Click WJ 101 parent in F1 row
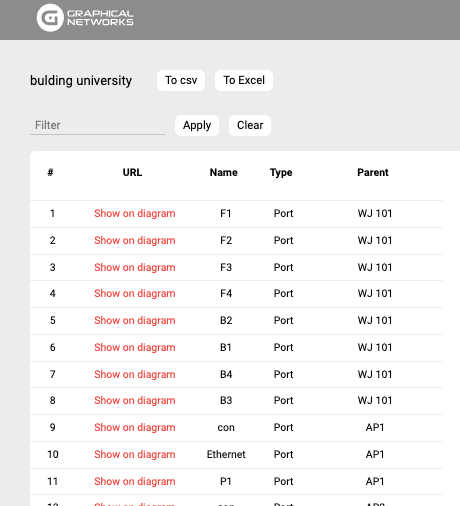Image resolution: width=460 pixels, height=506 pixels. pyautogui.click(x=375, y=213)
